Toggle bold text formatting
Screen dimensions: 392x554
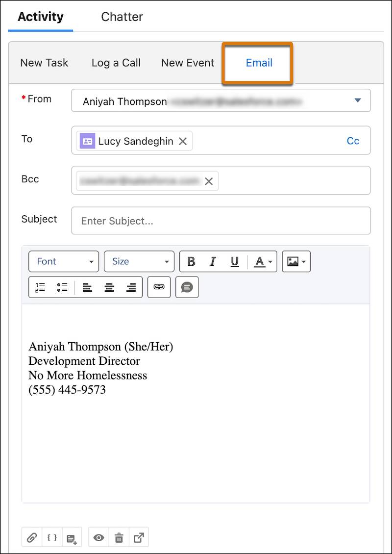(x=191, y=261)
